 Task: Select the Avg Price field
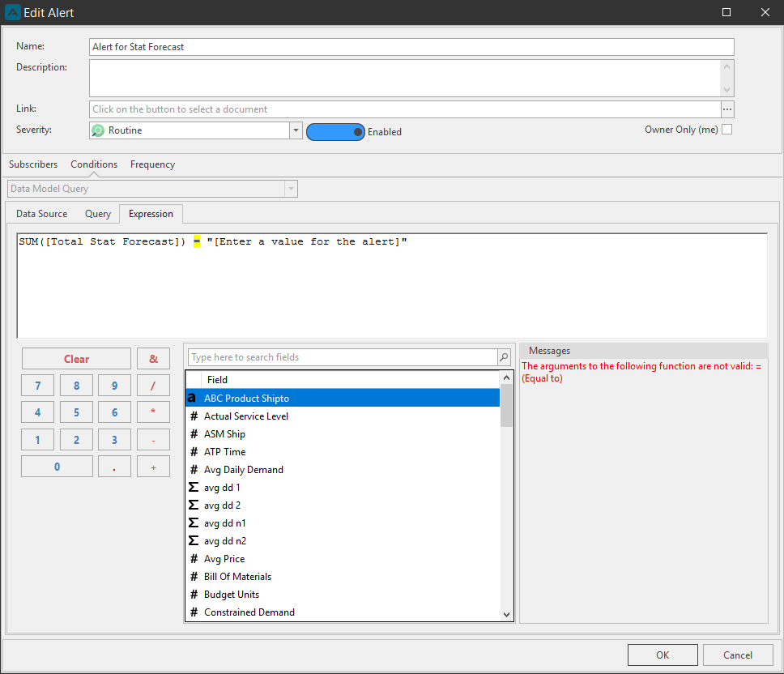point(343,558)
